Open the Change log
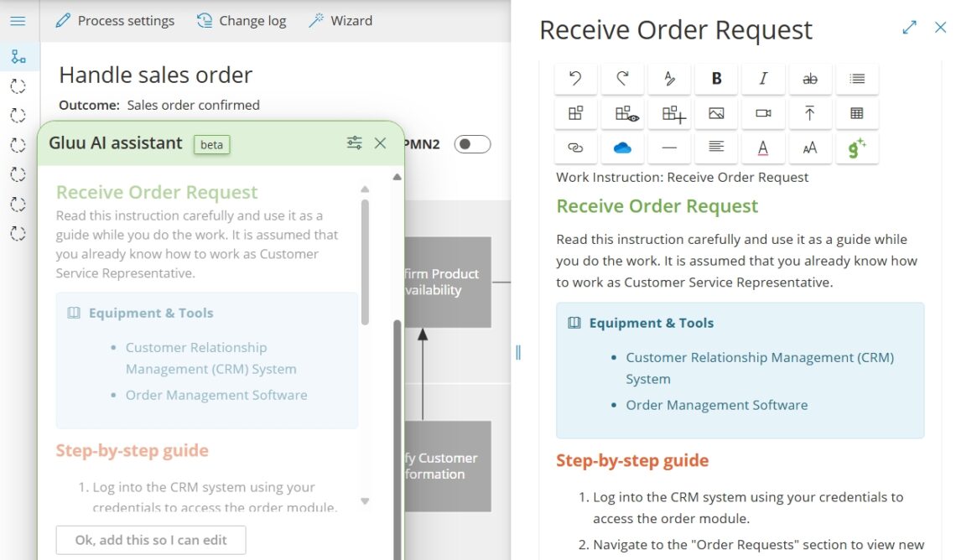Viewport: 956px width, 560px height. [x=242, y=21]
